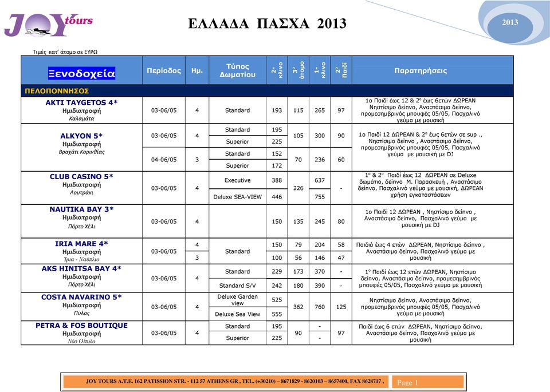The height and width of the screenshot is (392, 550).
Task: Click the location Ίρια - Ναύπλιο
Action: click(x=81, y=259)
